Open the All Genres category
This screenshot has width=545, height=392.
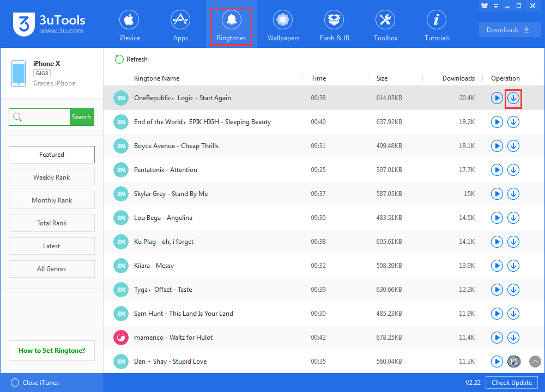click(51, 269)
